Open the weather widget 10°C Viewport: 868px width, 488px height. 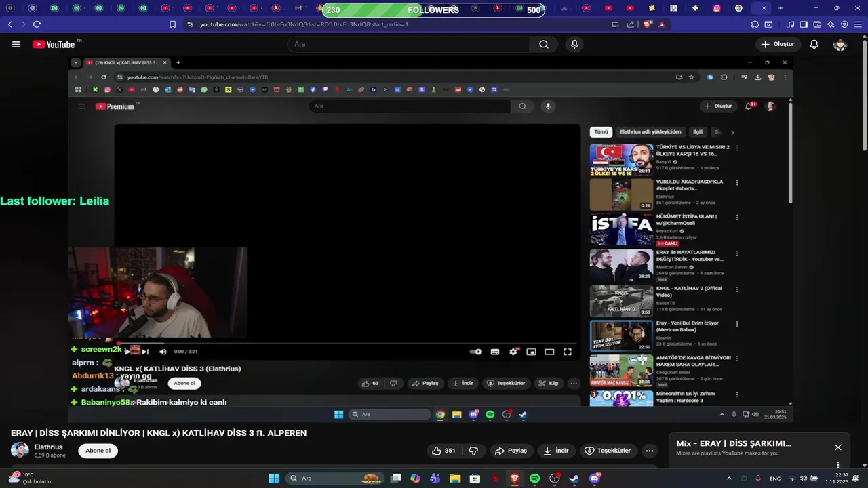[x=31, y=479]
